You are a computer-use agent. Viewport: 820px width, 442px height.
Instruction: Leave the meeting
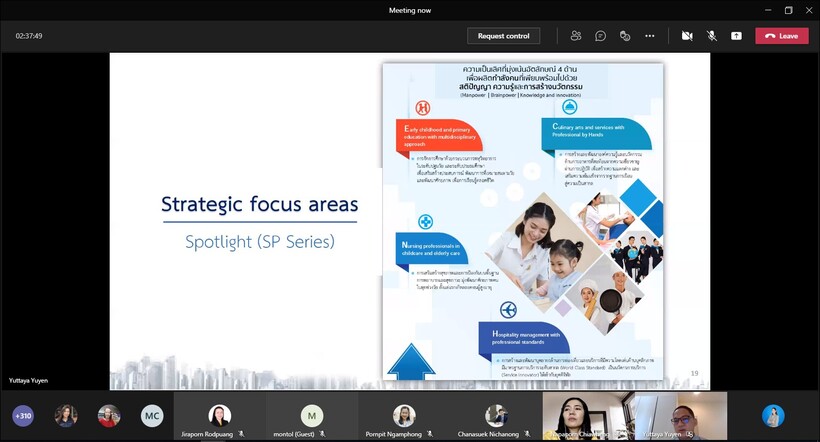781,36
